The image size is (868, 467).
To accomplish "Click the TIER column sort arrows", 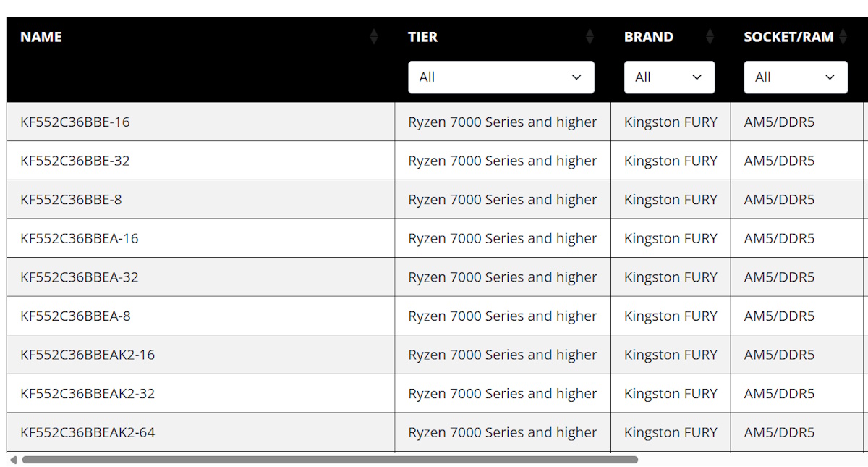I will [590, 37].
